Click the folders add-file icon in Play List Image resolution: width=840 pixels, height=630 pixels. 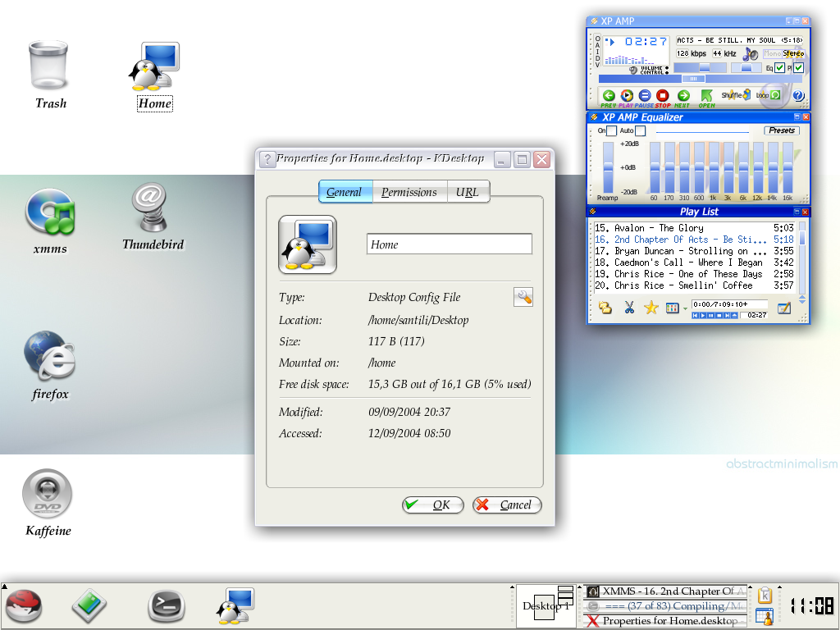pyautogui.click(x=605, y=308)
